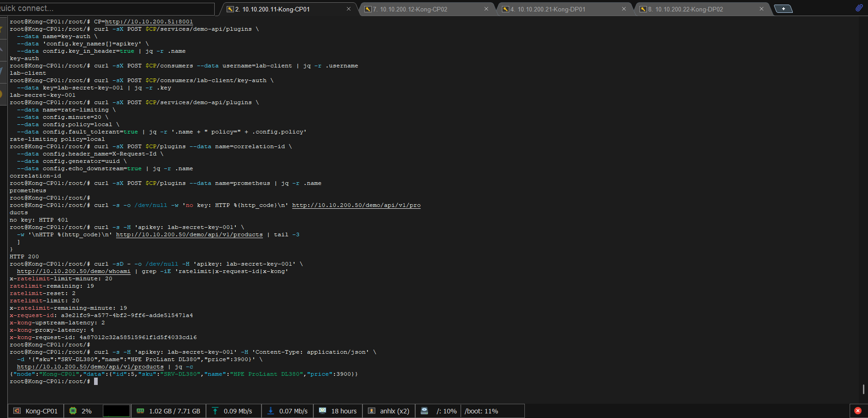Screen dimensions: 868x418
Task: Click the final prompt with the cursor
Action: pos(54,381)
